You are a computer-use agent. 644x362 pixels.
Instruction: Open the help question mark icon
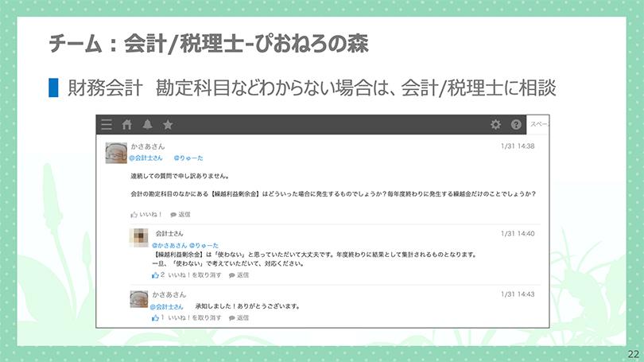click(x=516, y=125)
